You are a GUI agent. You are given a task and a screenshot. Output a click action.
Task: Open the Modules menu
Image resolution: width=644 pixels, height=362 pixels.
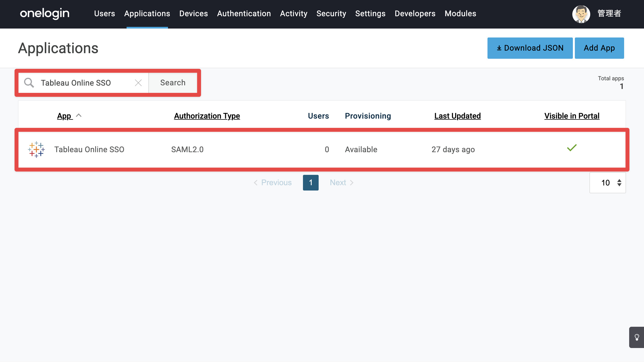(x=460, y=13)
